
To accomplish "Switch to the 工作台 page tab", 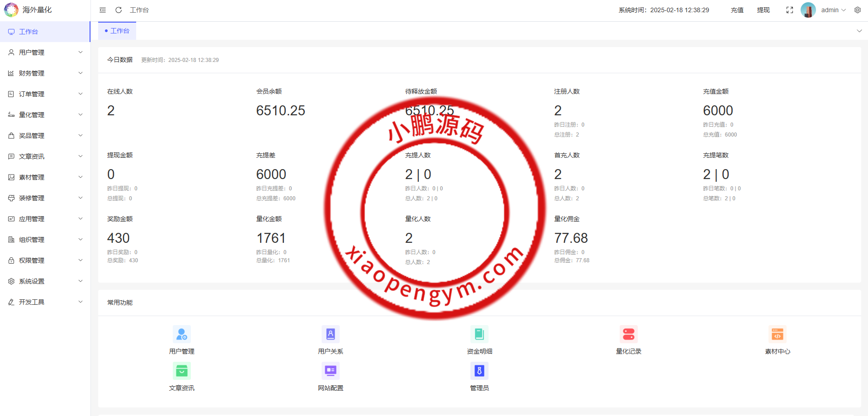I will click(118, 31).
